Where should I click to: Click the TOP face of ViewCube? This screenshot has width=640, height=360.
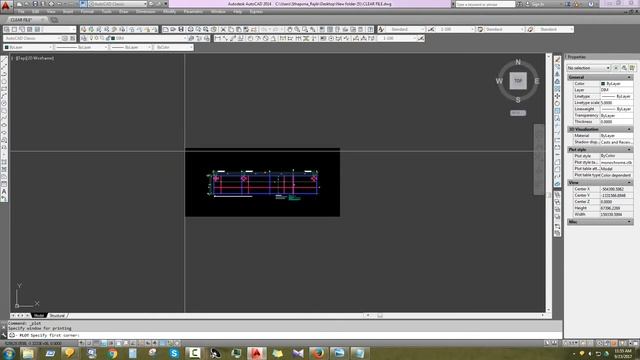[x=518, y=81]
